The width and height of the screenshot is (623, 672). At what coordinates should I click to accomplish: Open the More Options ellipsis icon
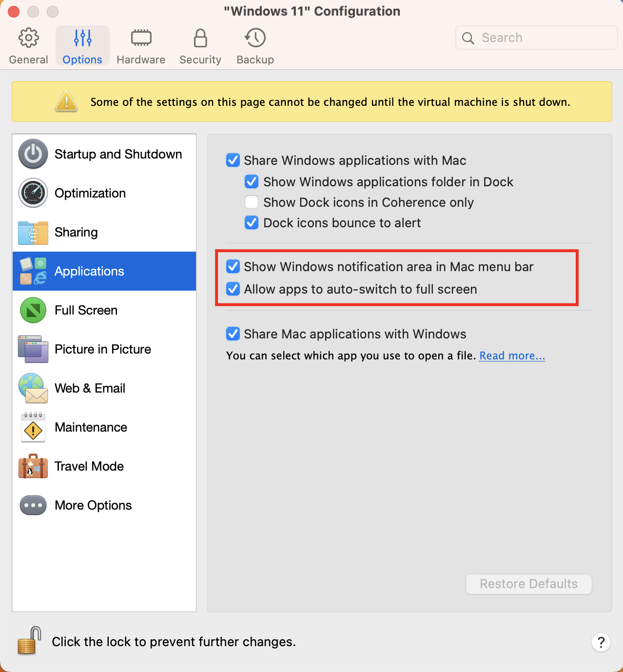[33, 505]
